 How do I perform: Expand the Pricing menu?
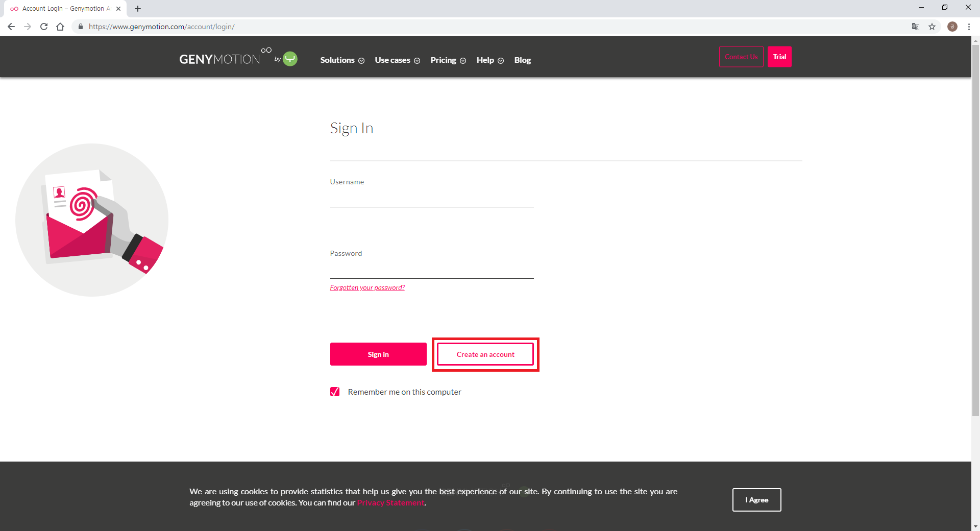pos(448,60)
